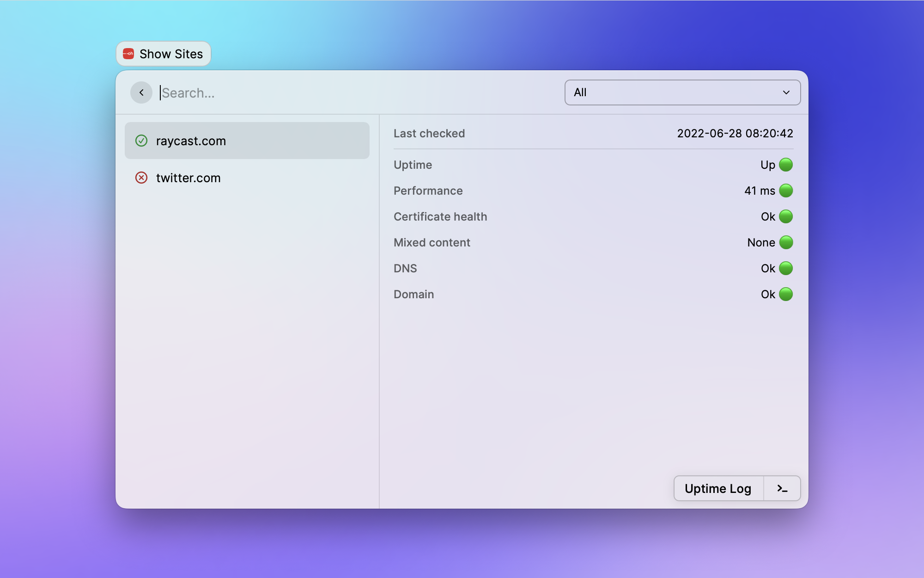Viewport: 924px width, 578px height.
Task: Click the green Certificate health status dot
Action: [786, 216]
